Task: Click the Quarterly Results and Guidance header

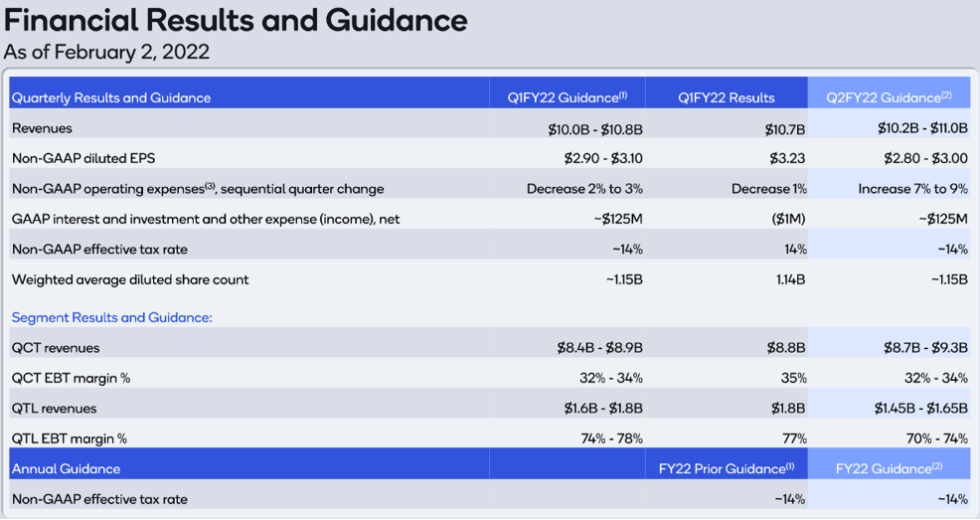Action: tap(111, 98)
